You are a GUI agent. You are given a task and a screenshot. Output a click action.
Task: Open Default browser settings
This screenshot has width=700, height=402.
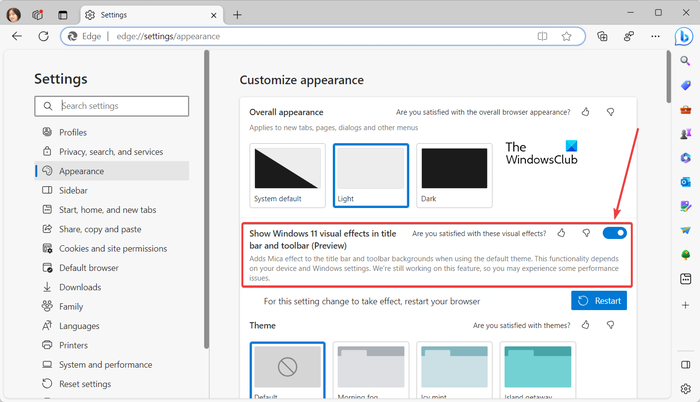click(112, 268)
